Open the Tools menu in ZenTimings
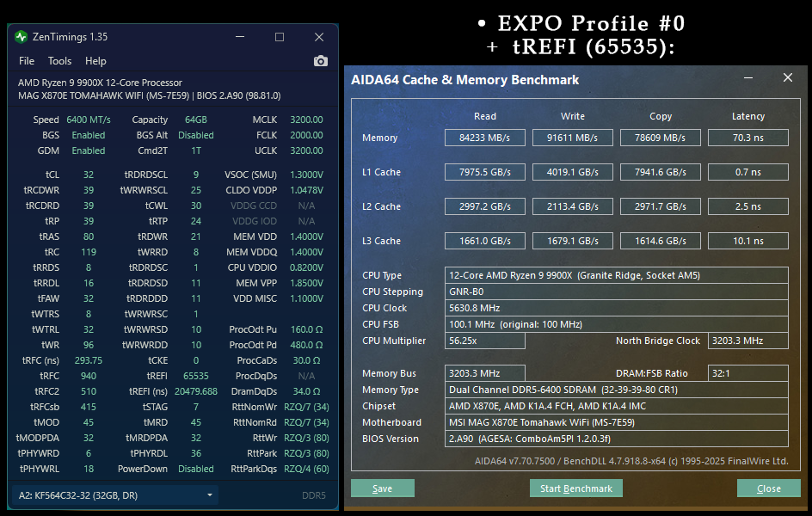Viewport: 812px width, 516px height. pos(59,61)
